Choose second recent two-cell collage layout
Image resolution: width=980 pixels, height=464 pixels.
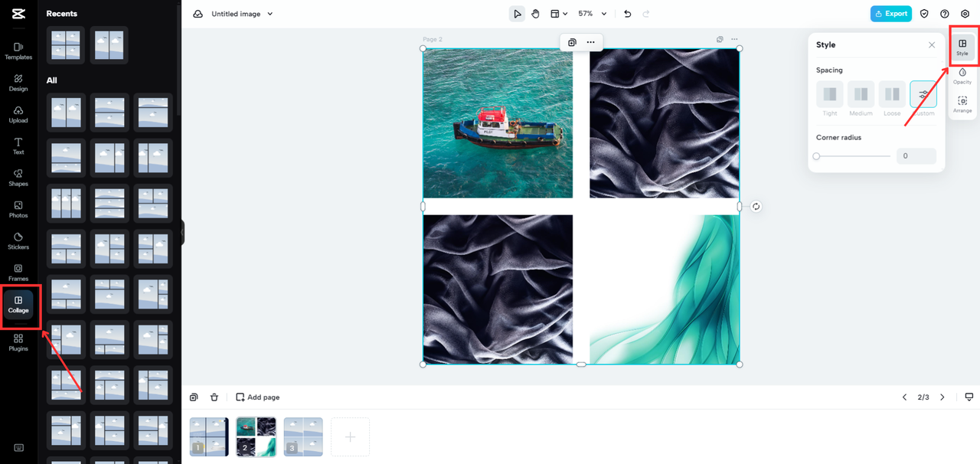(x=109, y=45)
